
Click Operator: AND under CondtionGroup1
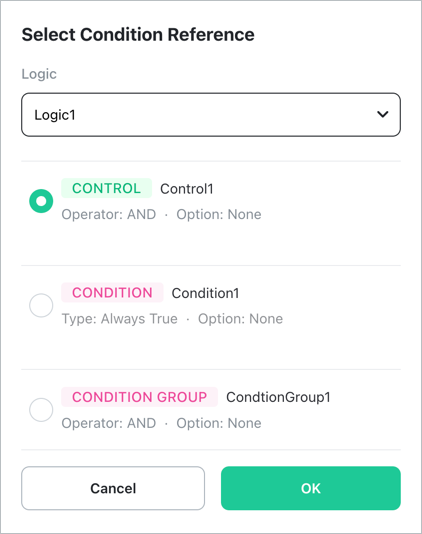coord(109,423)
